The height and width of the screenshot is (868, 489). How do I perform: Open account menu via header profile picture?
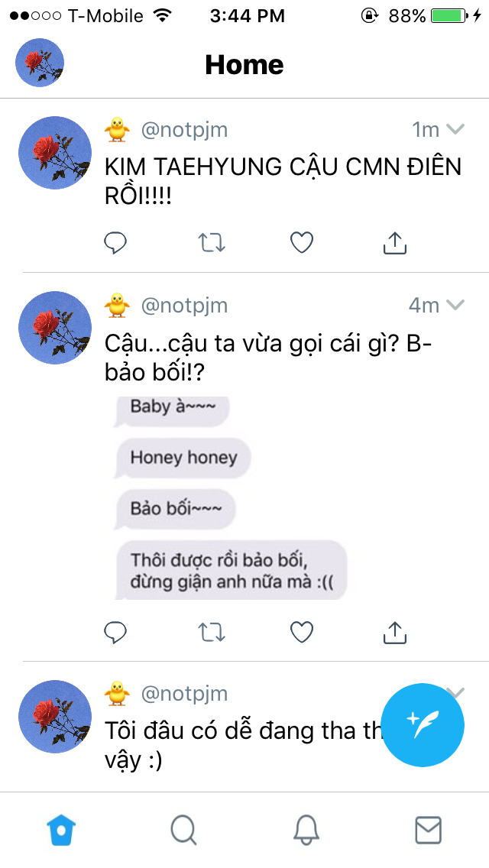click(x=40, y=63)
